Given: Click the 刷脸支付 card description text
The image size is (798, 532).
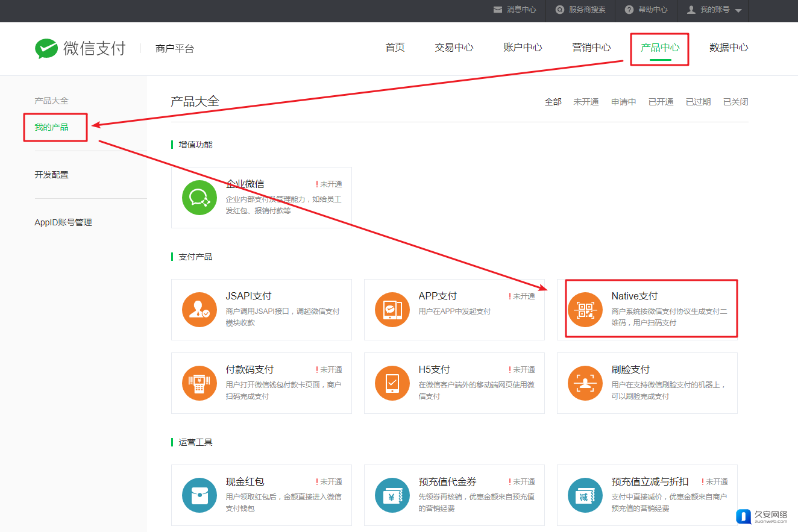Looking at the screenshot, I should [x=668, y=390].
